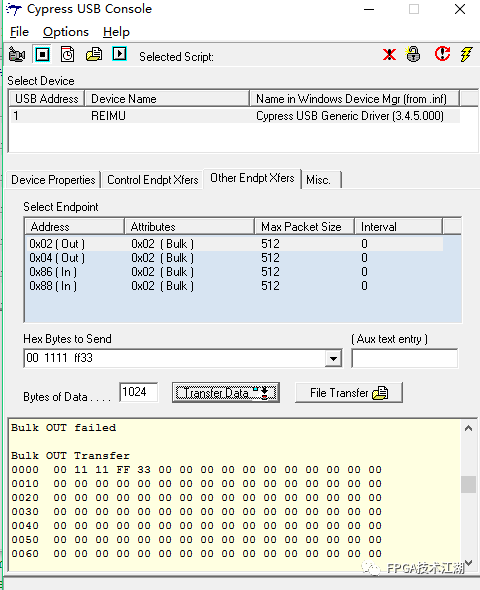The height and width of the screenshot is (590, 480).
Task: Open the File menu
Action: click(x=19, y=32)
